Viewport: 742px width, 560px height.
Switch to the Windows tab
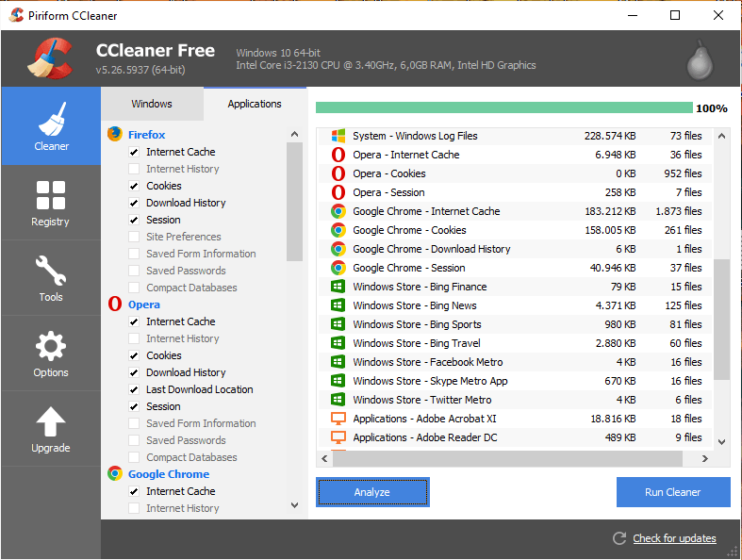pos(152,104)
